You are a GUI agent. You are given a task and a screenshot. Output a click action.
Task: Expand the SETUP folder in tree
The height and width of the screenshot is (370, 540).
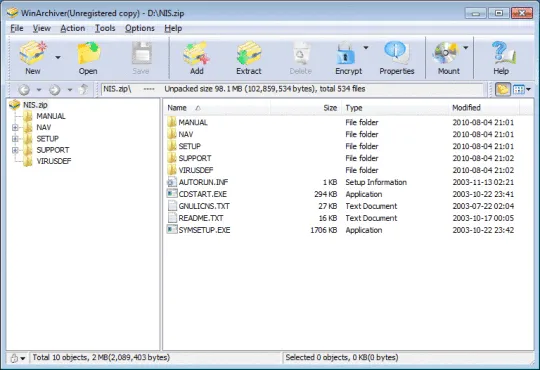pos(15,139)
